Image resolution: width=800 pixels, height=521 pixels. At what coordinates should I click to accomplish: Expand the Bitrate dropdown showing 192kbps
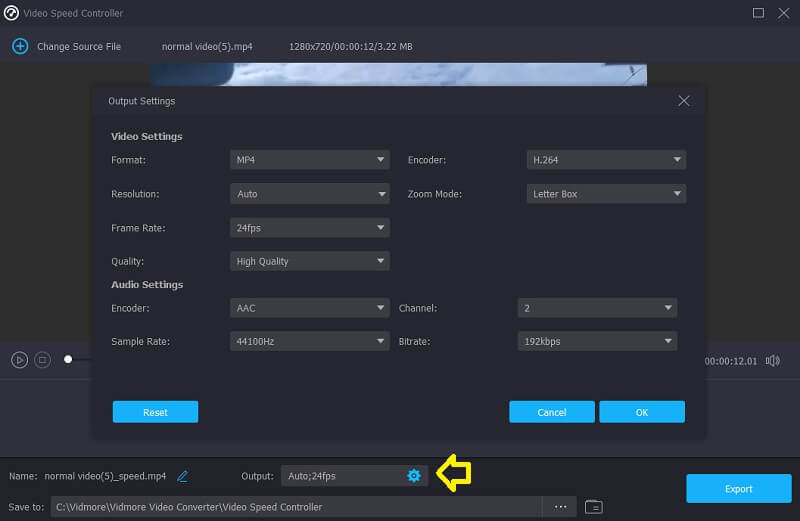(x=597, y=341)
